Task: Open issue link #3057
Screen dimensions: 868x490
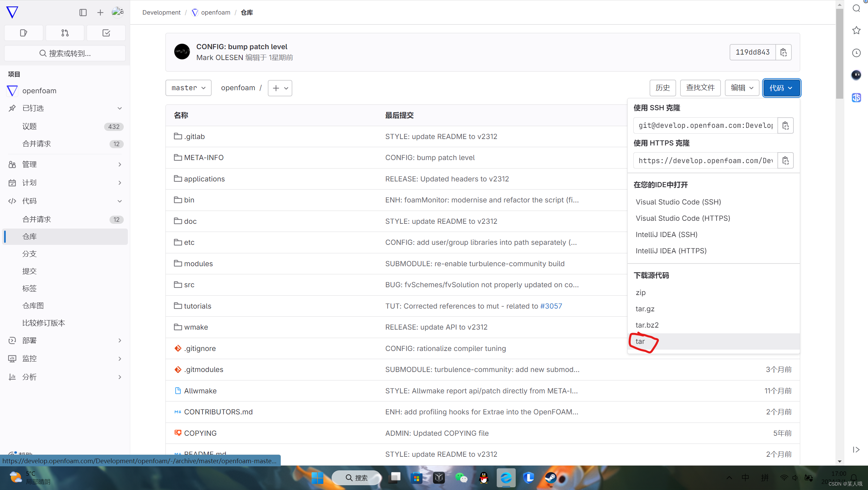Action: tap(551, 306)
